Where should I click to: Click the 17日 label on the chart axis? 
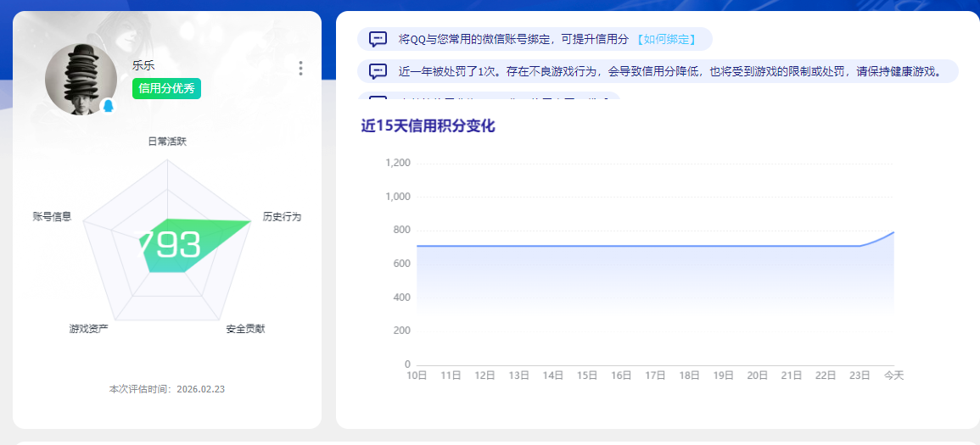pyautogui.click(x=655, y=375)
